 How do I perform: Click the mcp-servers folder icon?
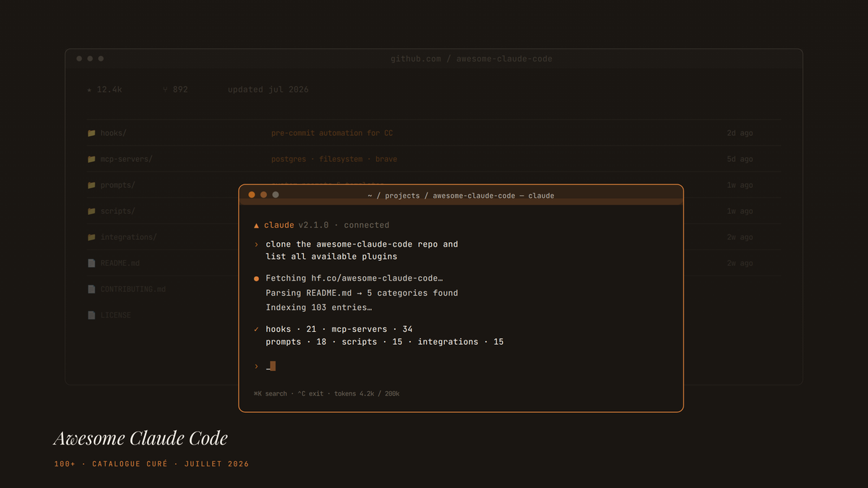(x=91, y=159)
